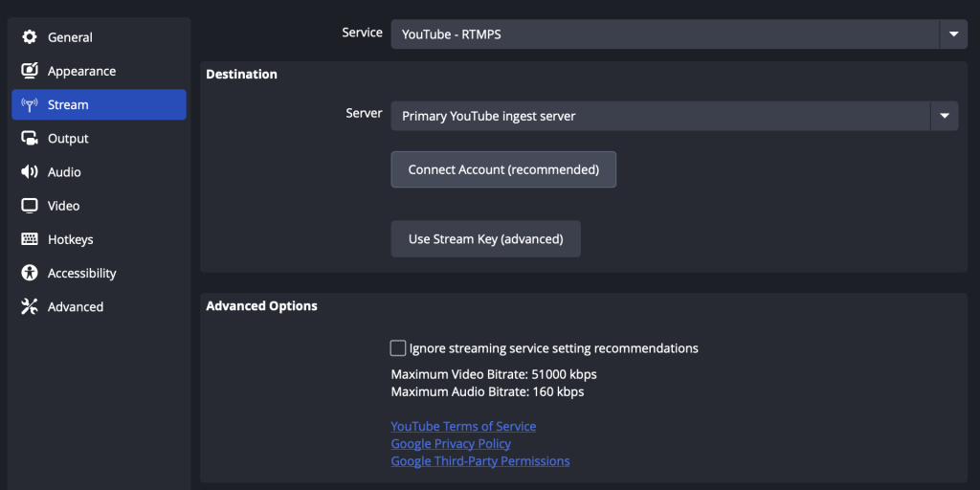This screenshot has height=490, width=980.
Task: Click the Output icon in sidebar
Action: tap(30, 139)
